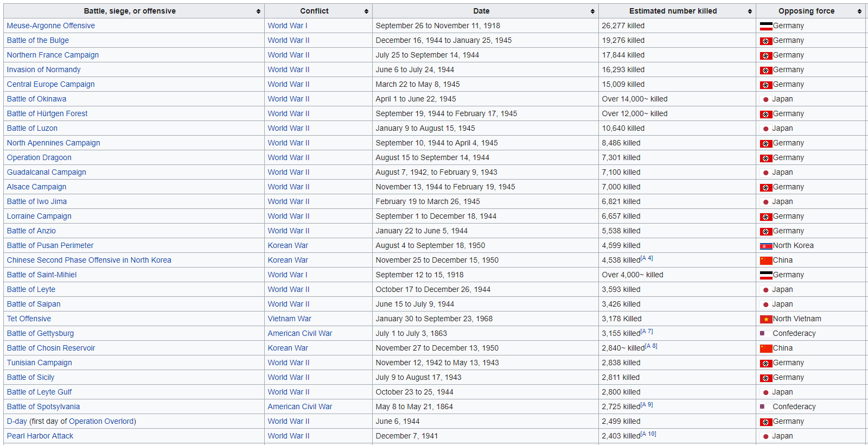
Task: Click the Opposing force sort arrows
Action: [x=859, y=11]
